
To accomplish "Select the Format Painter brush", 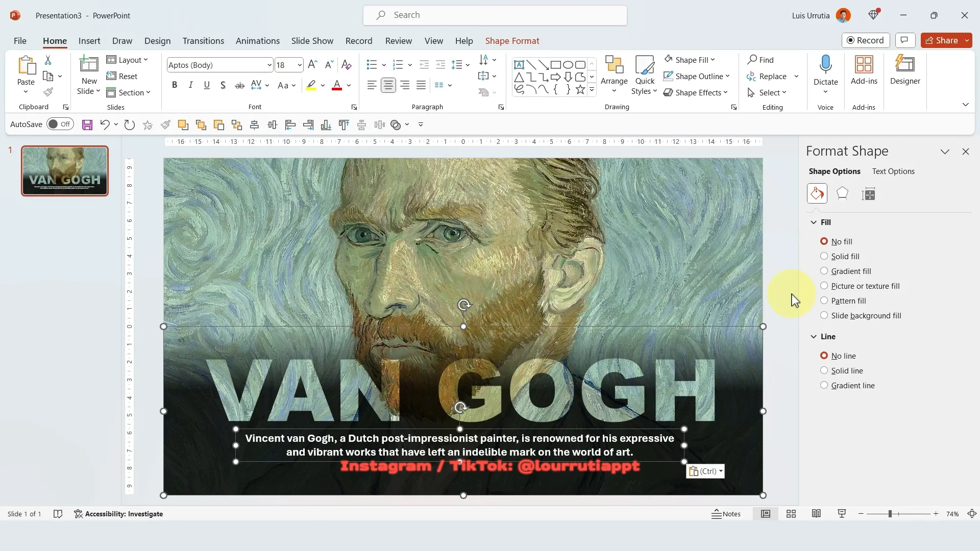I will 48,92.
